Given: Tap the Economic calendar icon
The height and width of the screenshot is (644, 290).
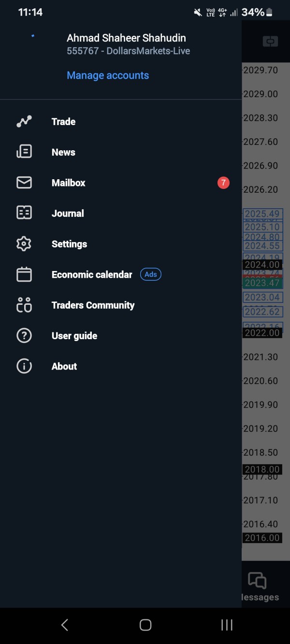Looking at the screenshot, I should 24,274.
